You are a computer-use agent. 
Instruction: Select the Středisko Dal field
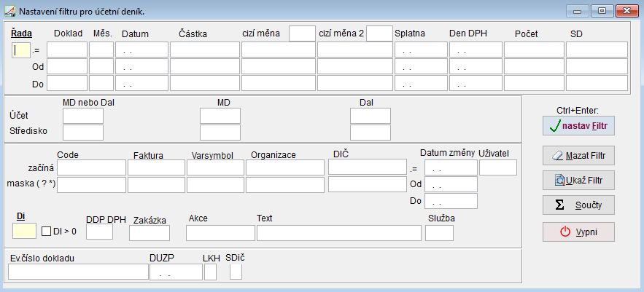[370, 132]
